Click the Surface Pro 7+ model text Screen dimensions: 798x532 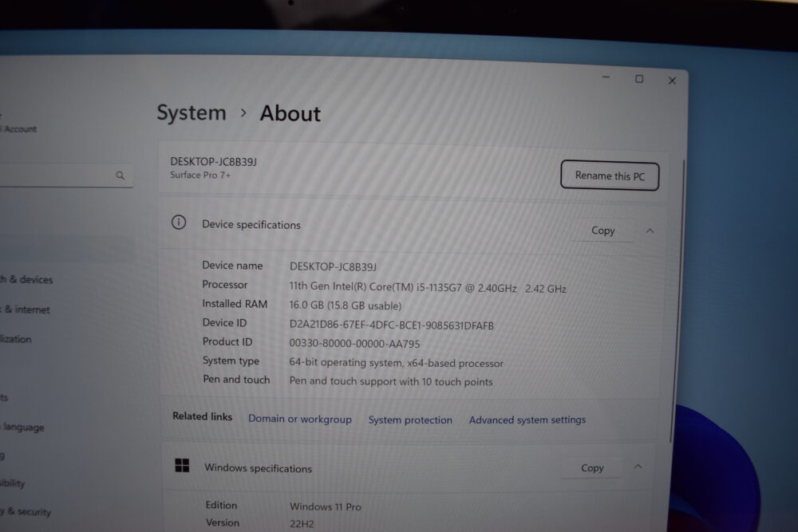(200, 175)
